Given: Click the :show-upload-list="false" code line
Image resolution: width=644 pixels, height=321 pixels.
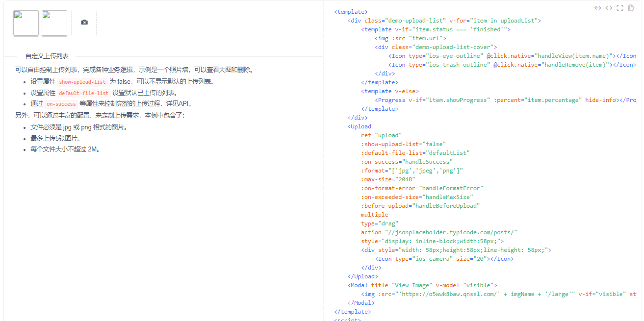Looking at the screenshot, I should 404,144.
